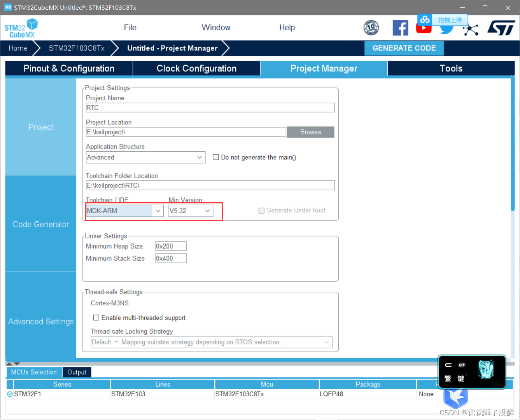Open the Toolchain / IDE MDK-ARM dropdown
The image size is (520, 420).
(x=124, y=211)
